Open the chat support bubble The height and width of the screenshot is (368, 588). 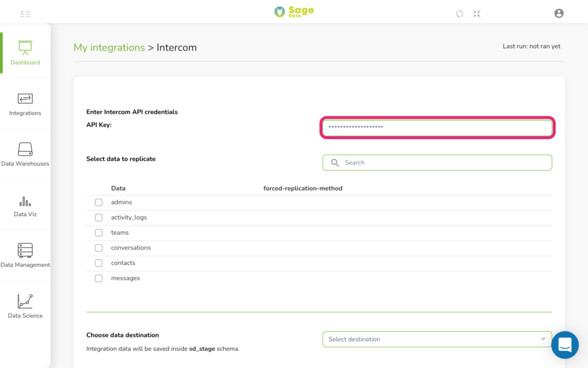[x=565, y=345]
